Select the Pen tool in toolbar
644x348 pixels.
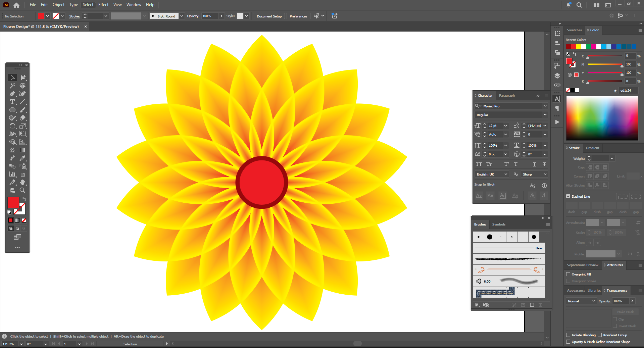12,94
